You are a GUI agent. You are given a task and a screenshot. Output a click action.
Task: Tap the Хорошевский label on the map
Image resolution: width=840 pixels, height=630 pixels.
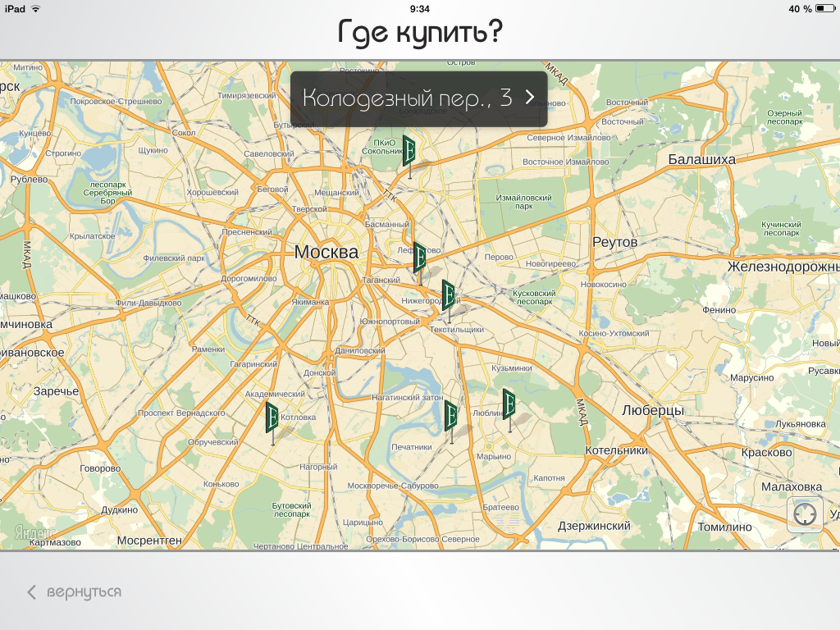pyautogui.click(x=212, y=192)
